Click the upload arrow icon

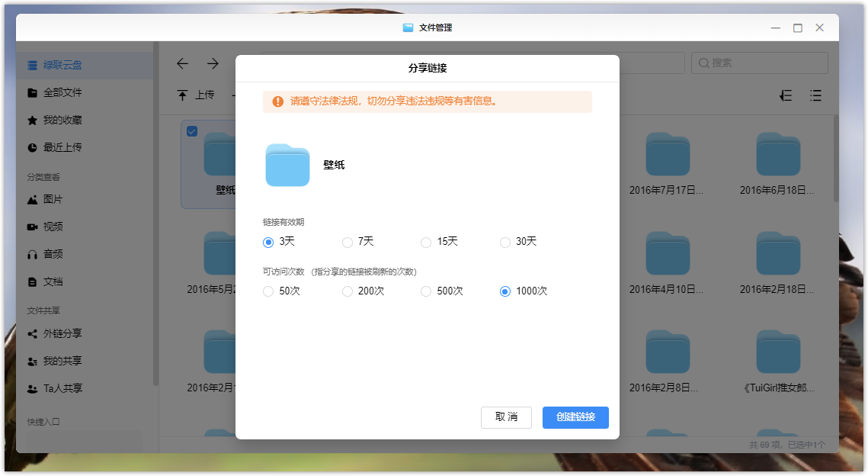[x=183, y=95]
